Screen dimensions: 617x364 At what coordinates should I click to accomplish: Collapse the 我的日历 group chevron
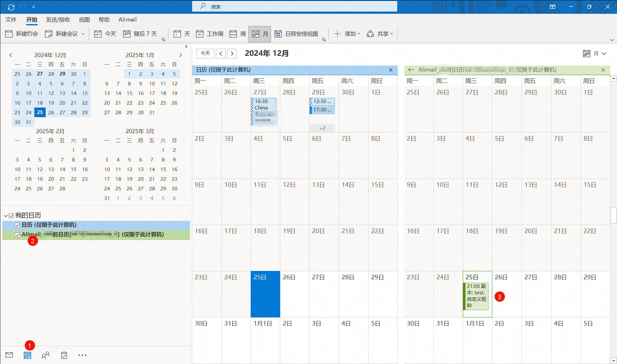point(6,216)
